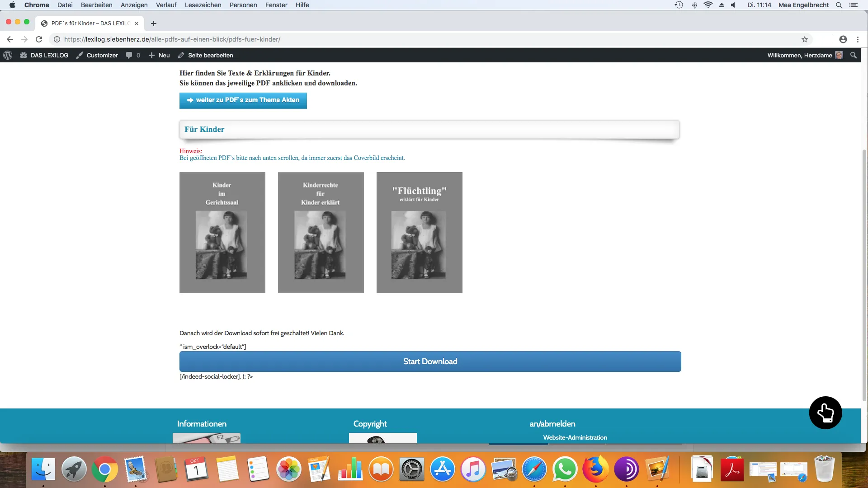Open the Willkommen, Herzdame account menu

805,55
